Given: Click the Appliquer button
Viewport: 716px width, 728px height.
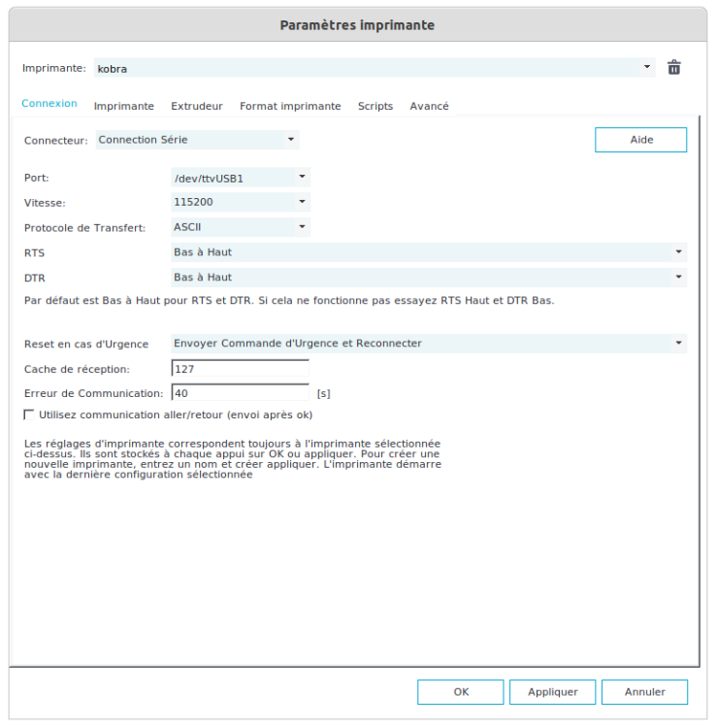Looking at the screenshot, I should [552, 692].
